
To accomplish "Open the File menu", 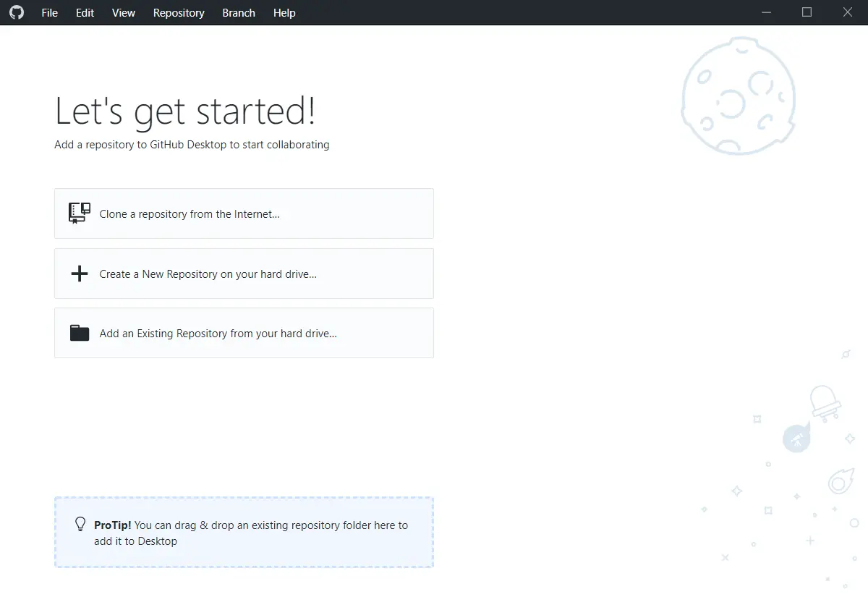I will coord(50,12).
